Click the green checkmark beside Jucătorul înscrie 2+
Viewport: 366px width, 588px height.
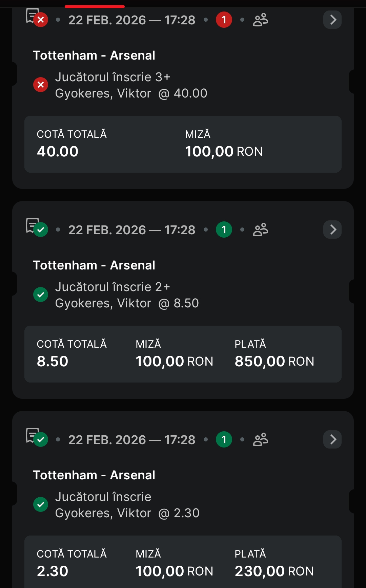coord(41,295)
